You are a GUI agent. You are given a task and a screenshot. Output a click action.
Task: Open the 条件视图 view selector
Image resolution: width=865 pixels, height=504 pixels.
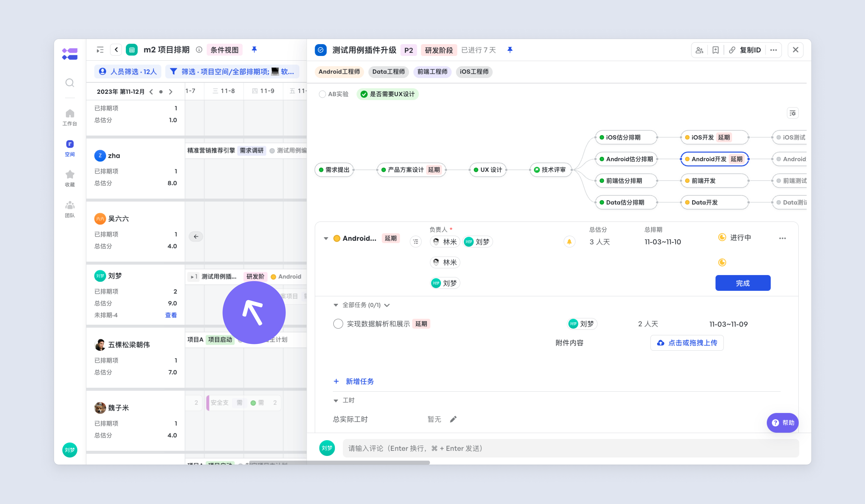(224, 50)
